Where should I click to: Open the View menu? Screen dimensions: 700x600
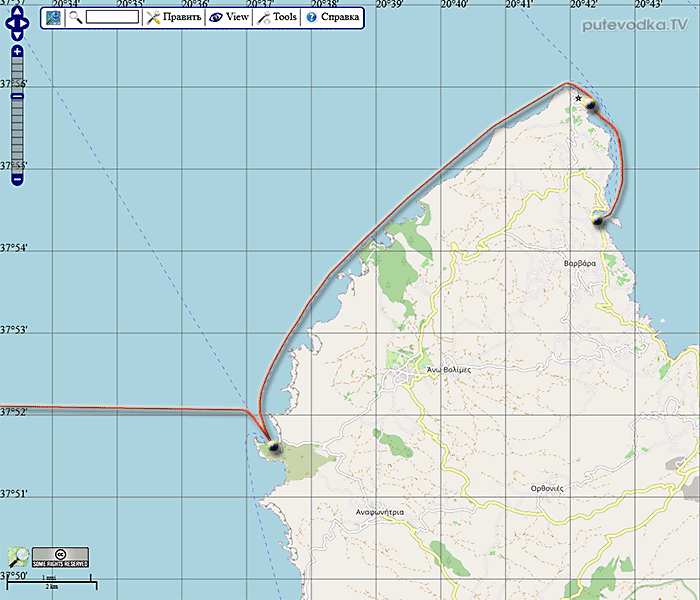[x=229, y=17]
